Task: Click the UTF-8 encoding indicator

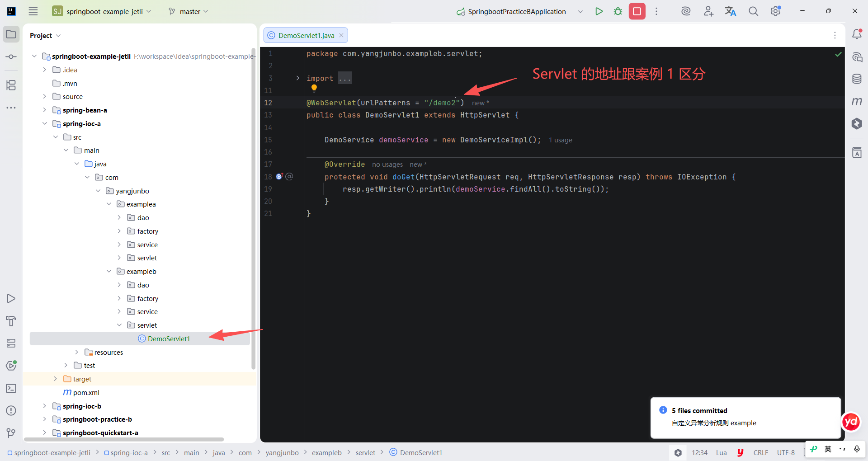Action: [x=786, y=452]
